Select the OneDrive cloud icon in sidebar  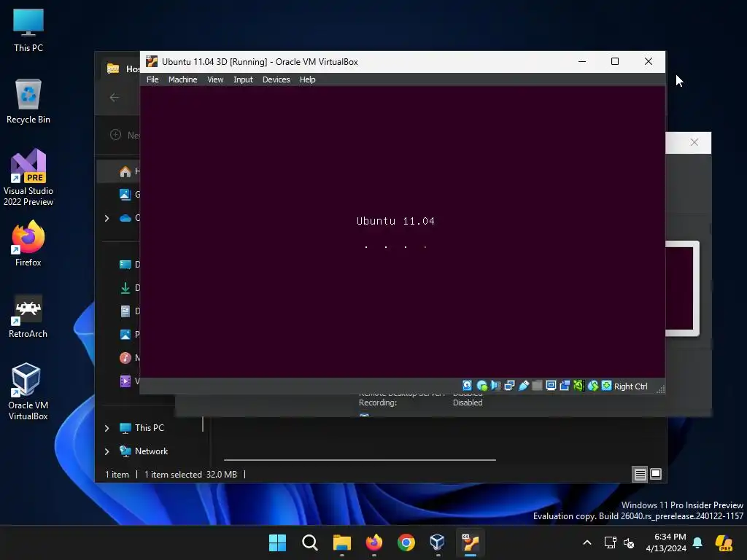125,218
